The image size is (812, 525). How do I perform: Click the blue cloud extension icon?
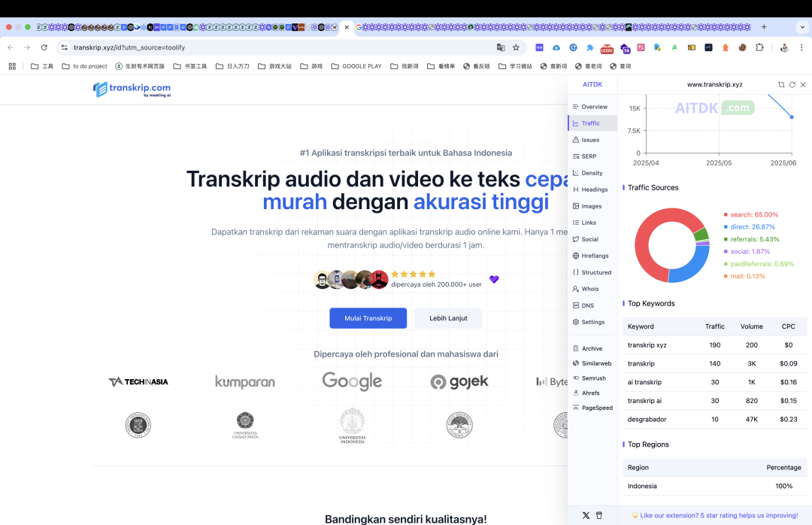click(556, 47)
